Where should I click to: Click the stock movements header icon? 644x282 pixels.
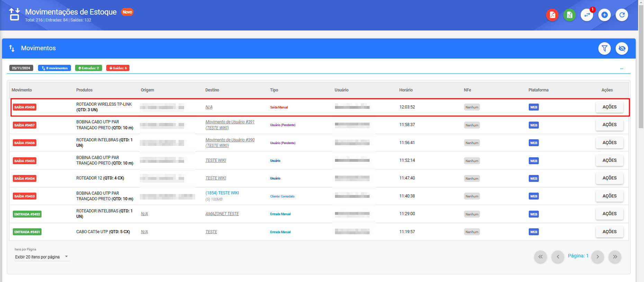15,15
